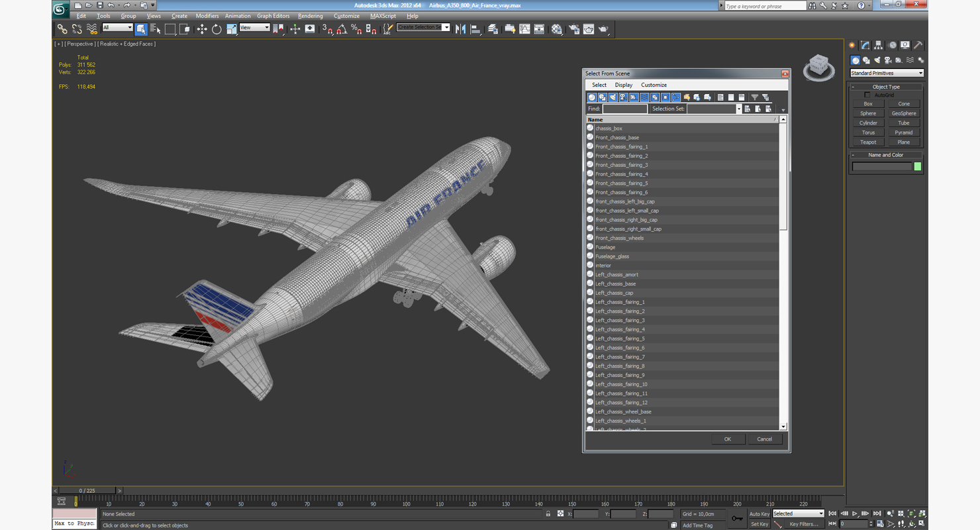Click the GeoSphere object button
Image resolution: width=980 pixels, height=530 pixels.
click(x=904, y=113)
